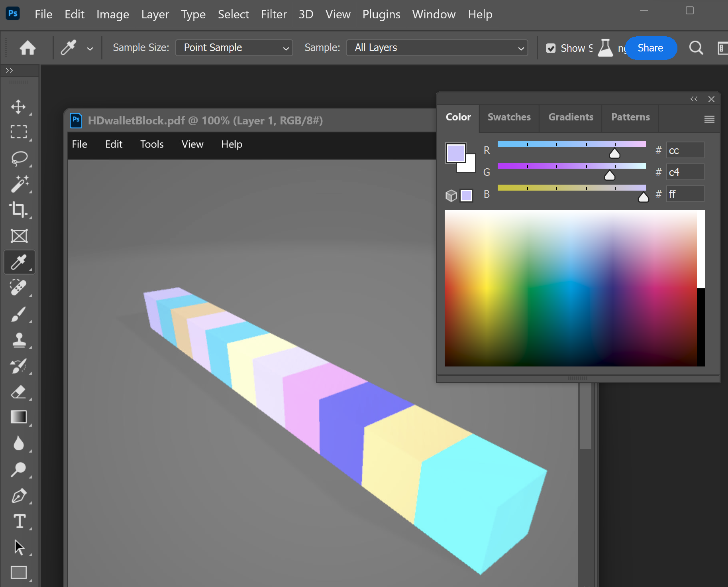Click the Photoshop logo icon
The height and width of the screenshot is (587, 728).
13,14
